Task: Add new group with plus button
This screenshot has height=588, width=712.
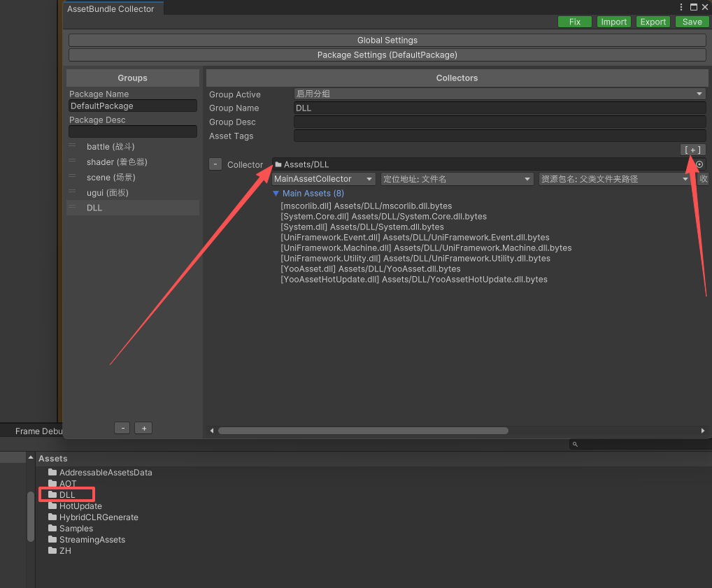Action: pyautogui.click(x=143, y=428)
